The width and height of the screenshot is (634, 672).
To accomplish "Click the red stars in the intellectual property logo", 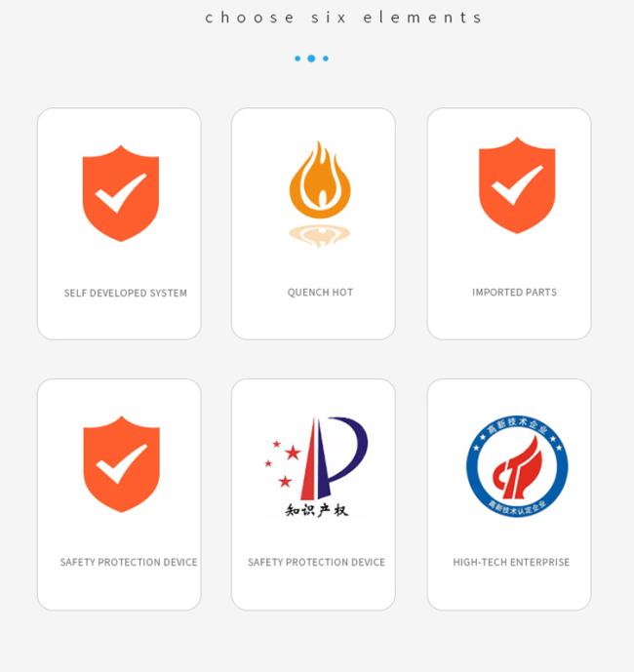I will (x=283, y=463).
